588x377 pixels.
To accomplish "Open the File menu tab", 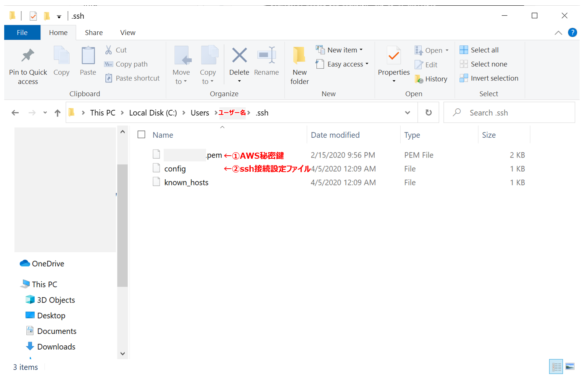I will [x=22, y=33].
